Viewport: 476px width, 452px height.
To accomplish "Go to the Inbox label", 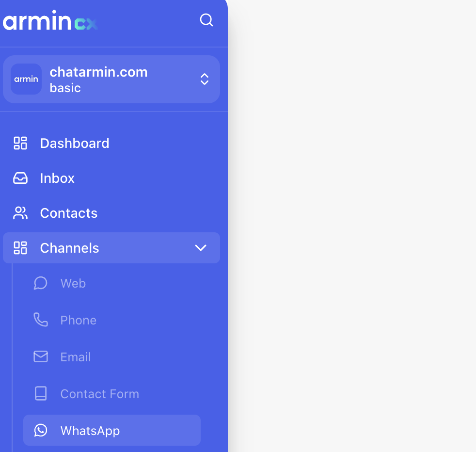I will [57, 178].
